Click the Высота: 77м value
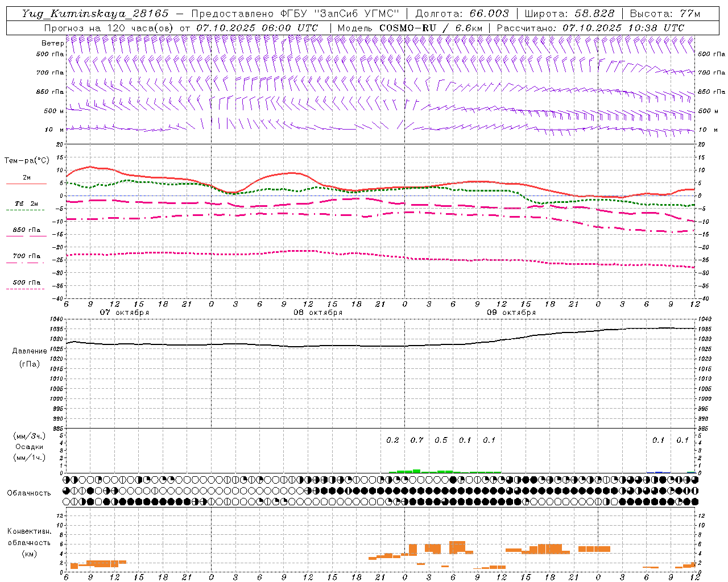Viewport: 728px width, 582px height. click(x=665, y=14)
